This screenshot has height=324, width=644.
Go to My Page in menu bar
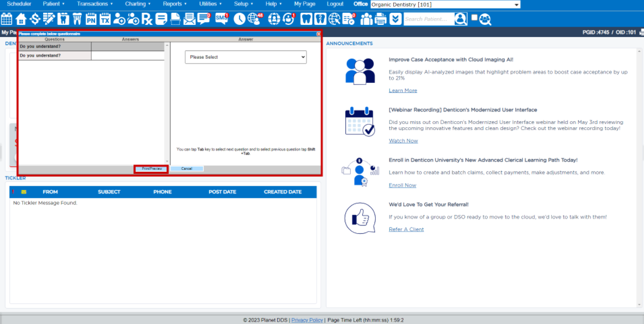click(x=305, y=4)
